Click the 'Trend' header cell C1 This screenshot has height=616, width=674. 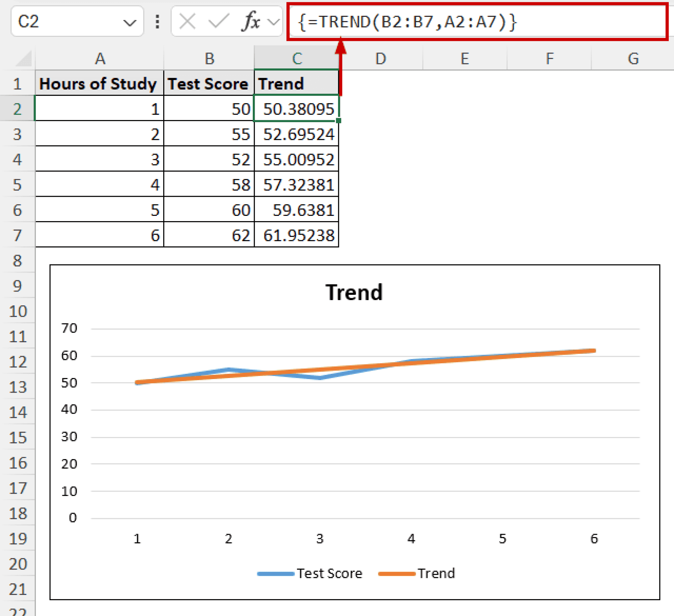(297, 83)
